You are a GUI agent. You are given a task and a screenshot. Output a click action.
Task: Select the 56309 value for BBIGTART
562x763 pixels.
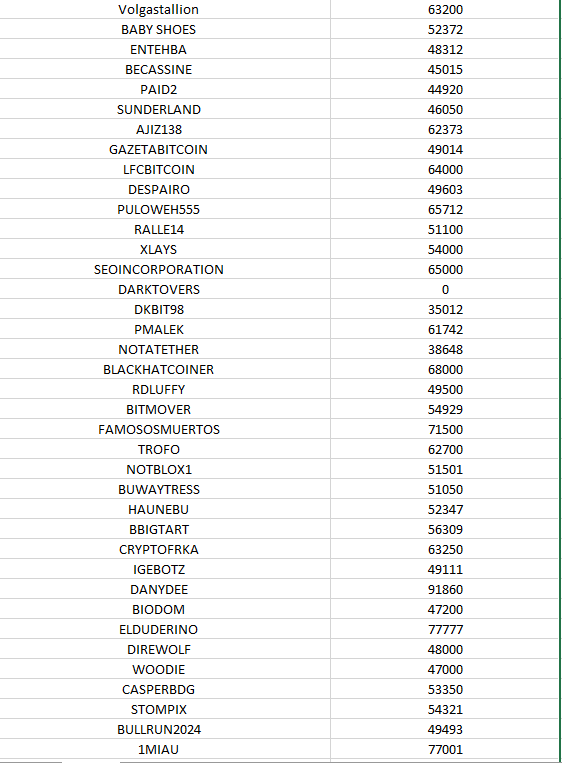click(x=445, y=529)
